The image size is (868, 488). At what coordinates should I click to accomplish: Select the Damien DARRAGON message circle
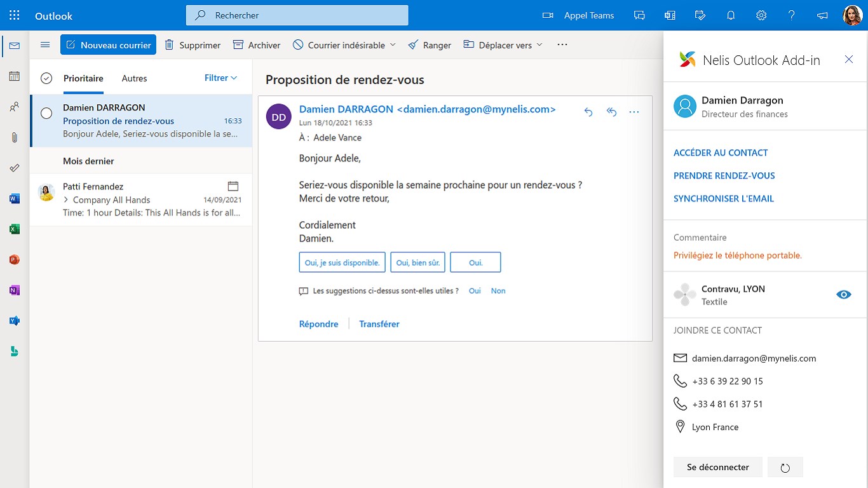[x=46, y=113]
